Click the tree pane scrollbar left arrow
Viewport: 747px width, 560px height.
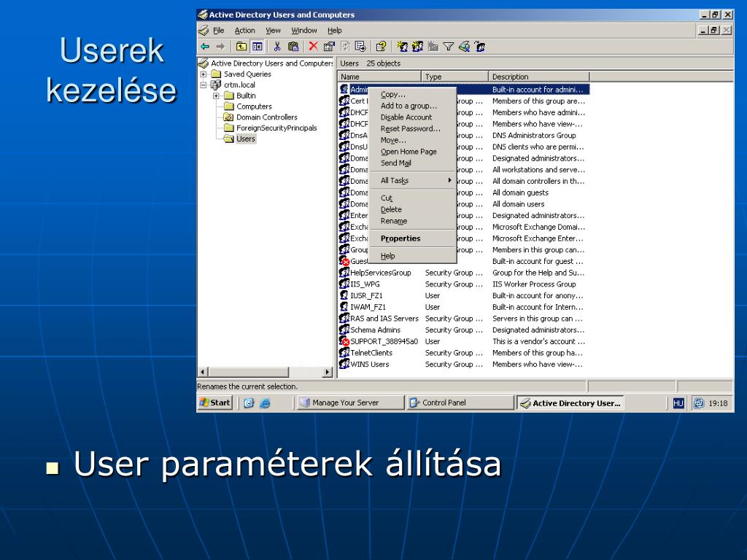point(204,372)
